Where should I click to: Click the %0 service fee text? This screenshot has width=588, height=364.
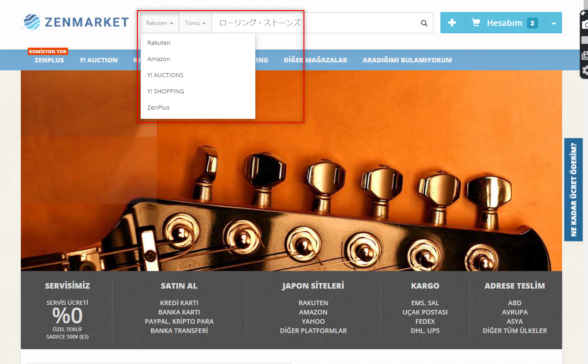point(68,316)
